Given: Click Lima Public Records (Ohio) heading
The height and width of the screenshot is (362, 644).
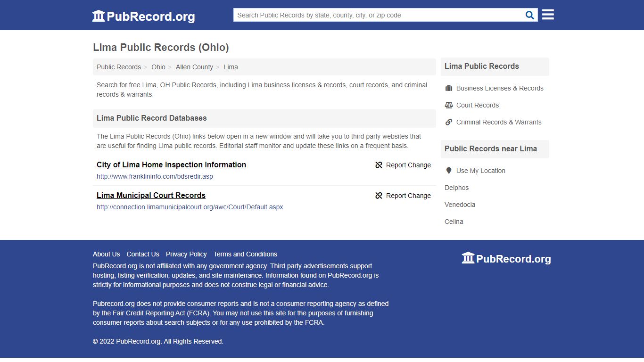Looking at the screenshot, I should point(161,47).
